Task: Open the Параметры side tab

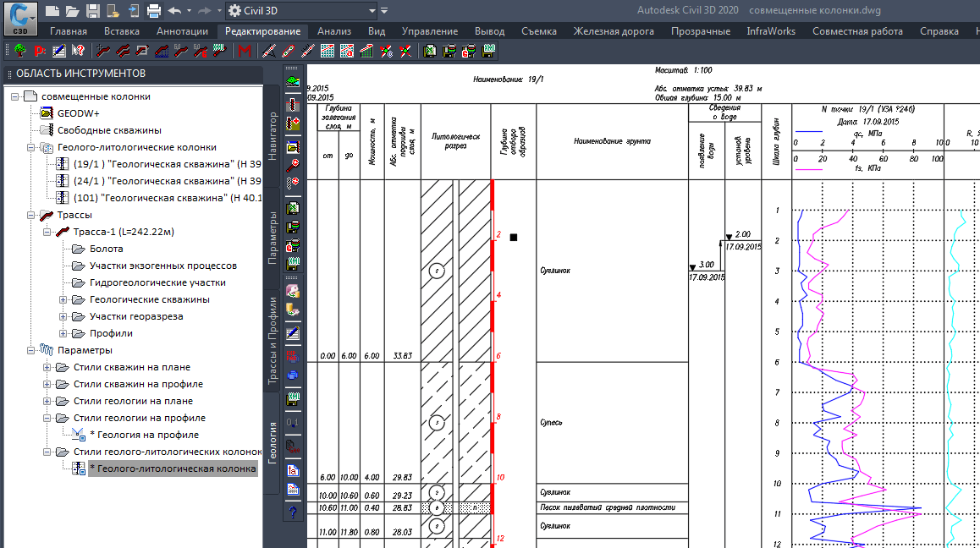Action: pyautogui.click(x=273, y=238)
